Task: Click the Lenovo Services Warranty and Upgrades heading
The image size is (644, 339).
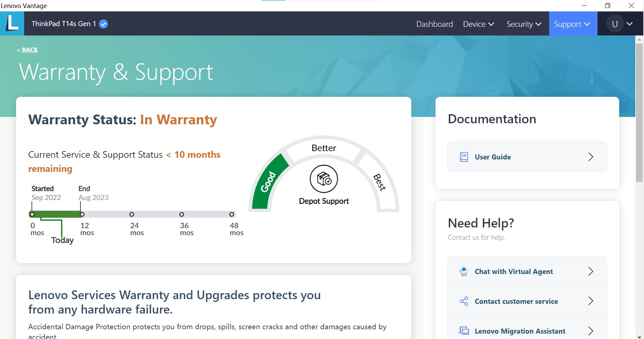Action: coord(174,302)
